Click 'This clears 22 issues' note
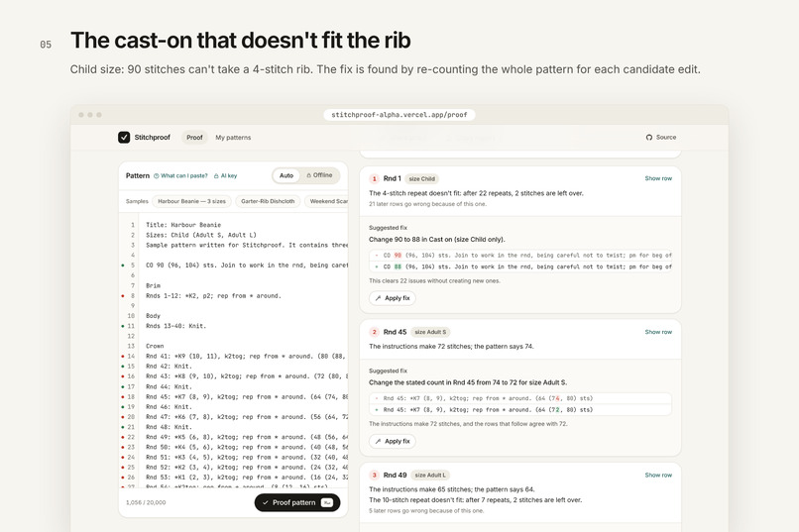 coord(434,281)
